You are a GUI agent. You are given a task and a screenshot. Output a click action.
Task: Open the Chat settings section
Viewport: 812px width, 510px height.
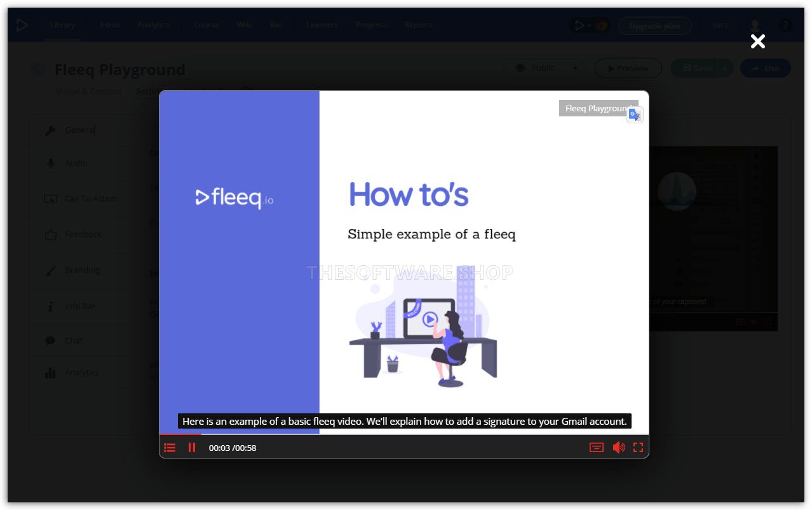[74, 341]
